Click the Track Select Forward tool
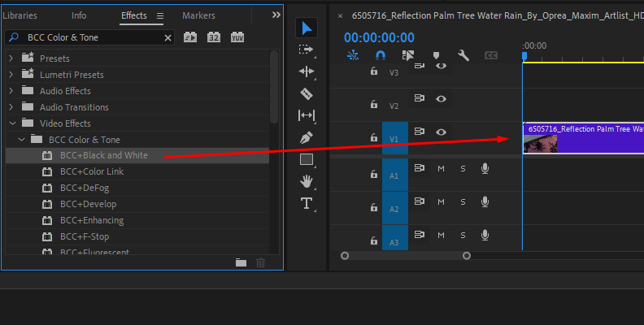The image size is (644, 325). click(307, 50)
